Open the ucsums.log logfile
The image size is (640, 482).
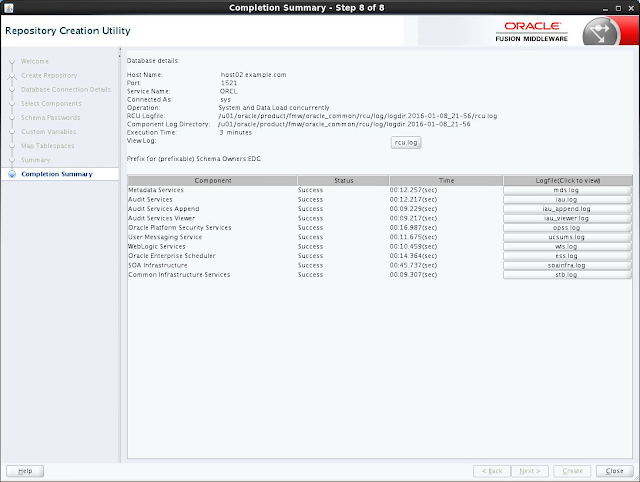(567, 237)
